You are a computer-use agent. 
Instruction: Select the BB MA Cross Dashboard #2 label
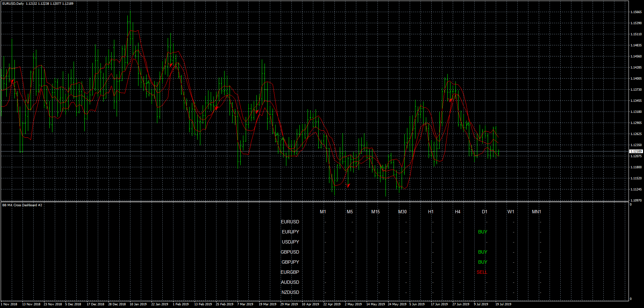coord(22,205)
